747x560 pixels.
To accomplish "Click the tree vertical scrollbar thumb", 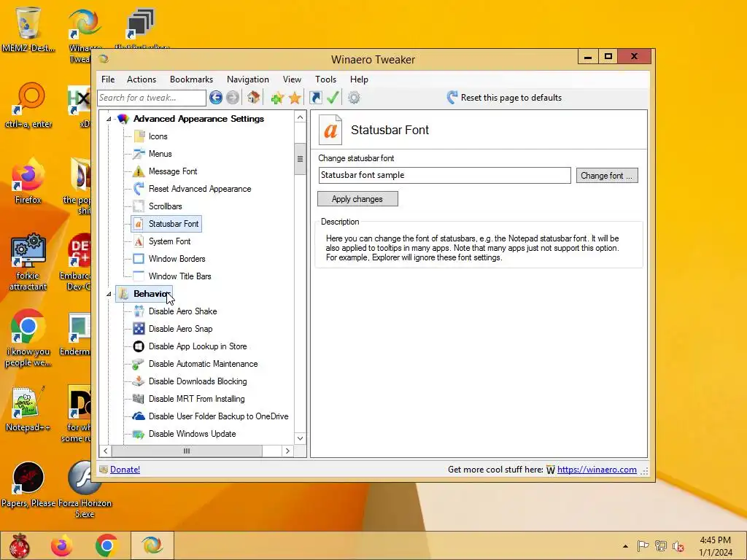I will click(x=300, y=159).
